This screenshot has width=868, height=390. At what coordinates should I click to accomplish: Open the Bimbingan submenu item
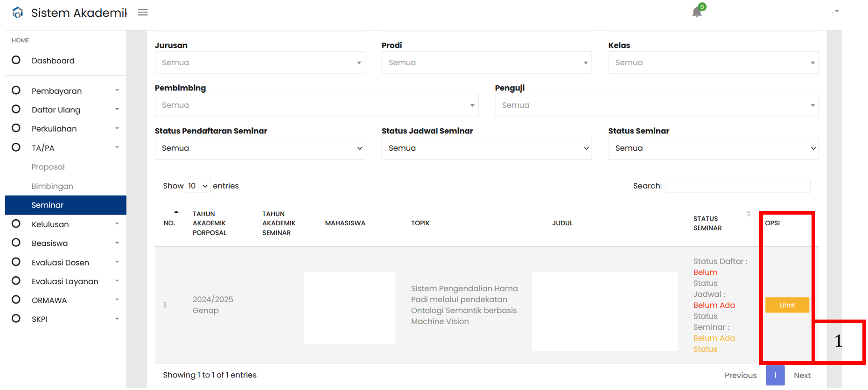point(52,186)
